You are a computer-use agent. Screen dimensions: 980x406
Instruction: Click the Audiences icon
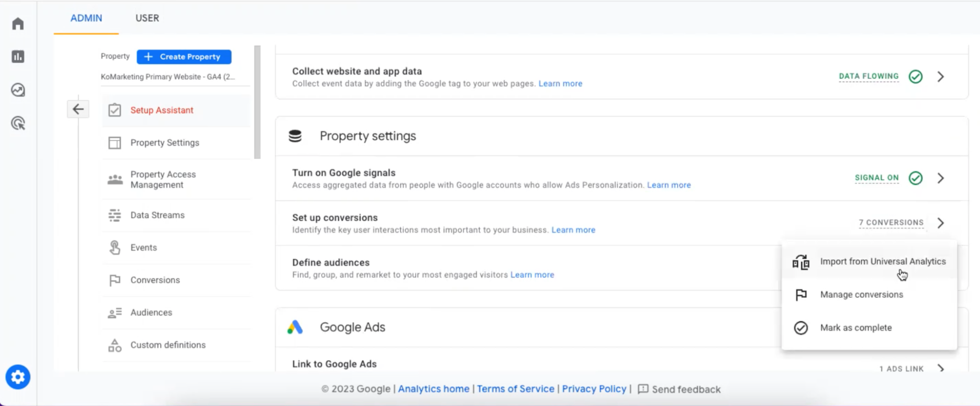pyautogui.click(x=115, y=312)
